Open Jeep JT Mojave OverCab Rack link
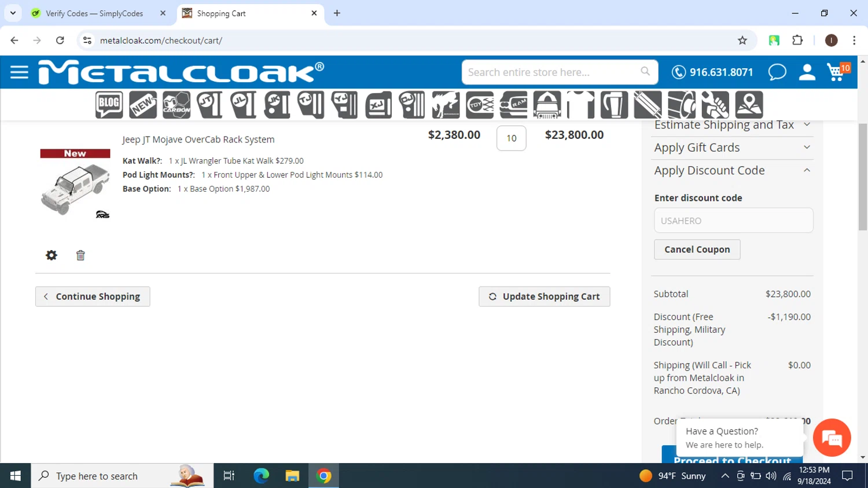 (x=198, y=140)
